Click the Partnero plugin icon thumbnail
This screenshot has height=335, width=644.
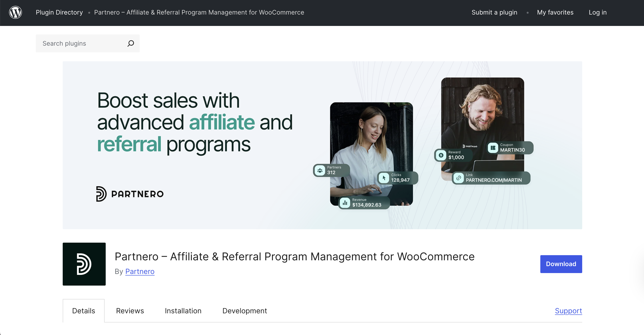84,264
